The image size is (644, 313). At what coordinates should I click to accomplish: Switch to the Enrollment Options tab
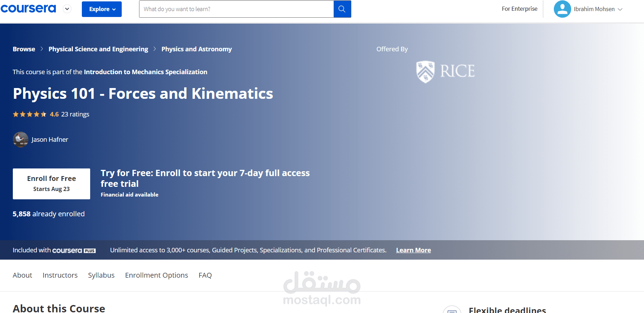click(156, 275)
